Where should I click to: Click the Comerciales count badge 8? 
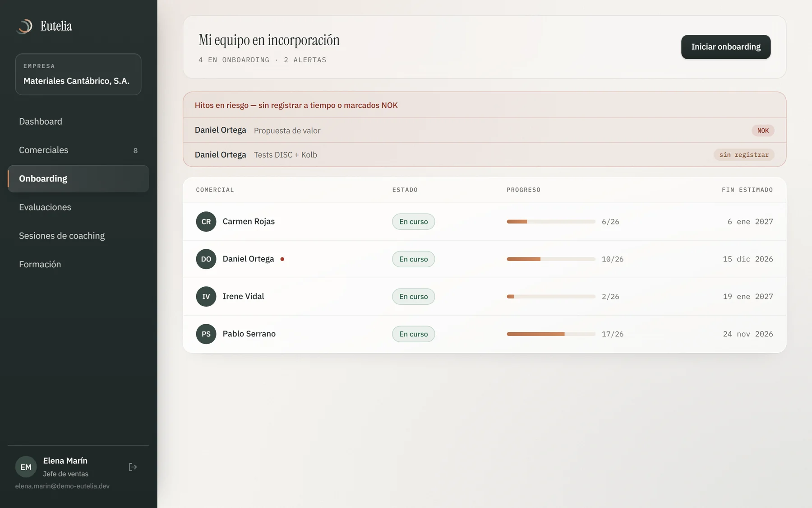[135, 150]
